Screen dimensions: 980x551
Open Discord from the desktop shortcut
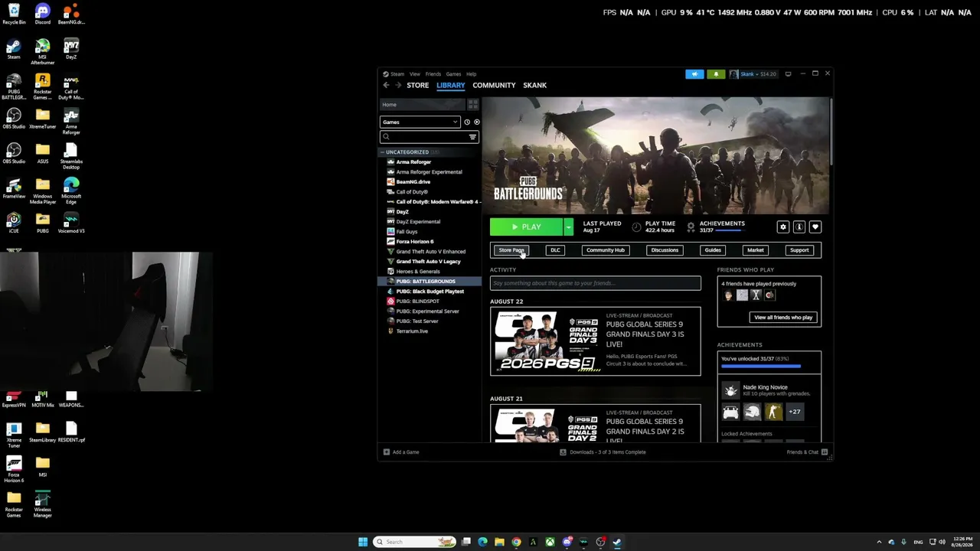[42, 15]
